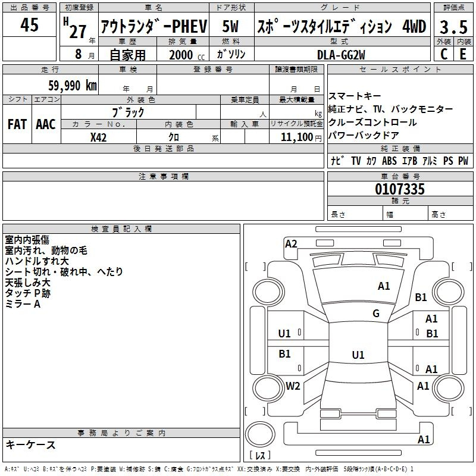This screenshot has width=476, height=476.
Task: Click the U1 mark on the roof
Action: pos(358,355)
